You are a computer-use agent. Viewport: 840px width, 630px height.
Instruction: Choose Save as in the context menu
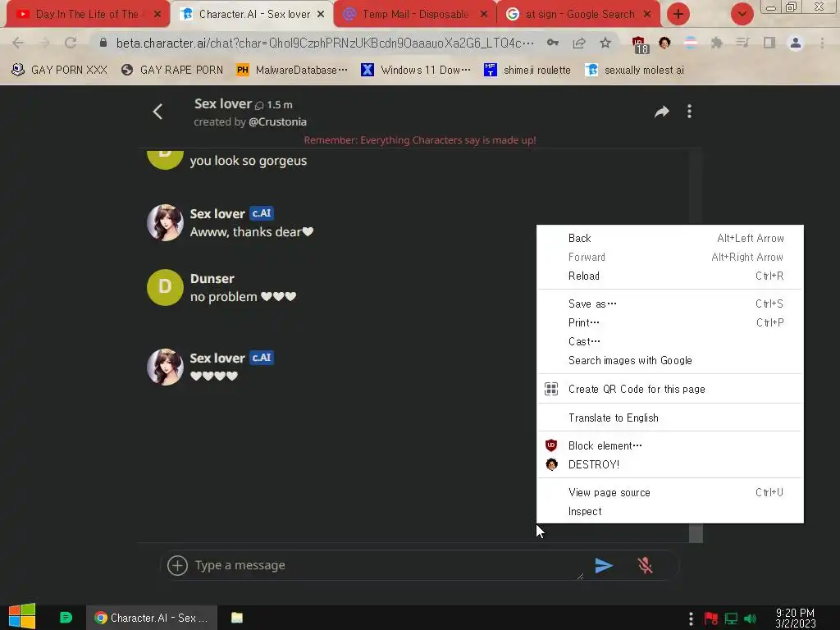pos(669,304)
